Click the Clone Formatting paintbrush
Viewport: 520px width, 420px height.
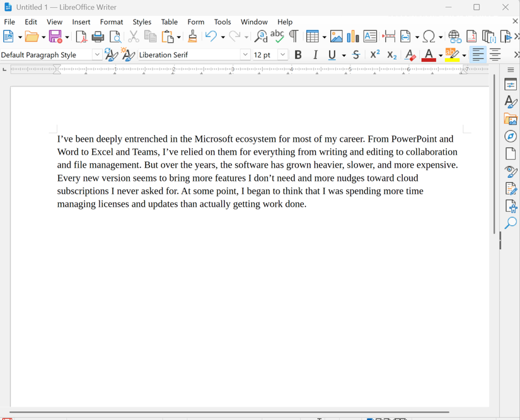pos(193,37)
